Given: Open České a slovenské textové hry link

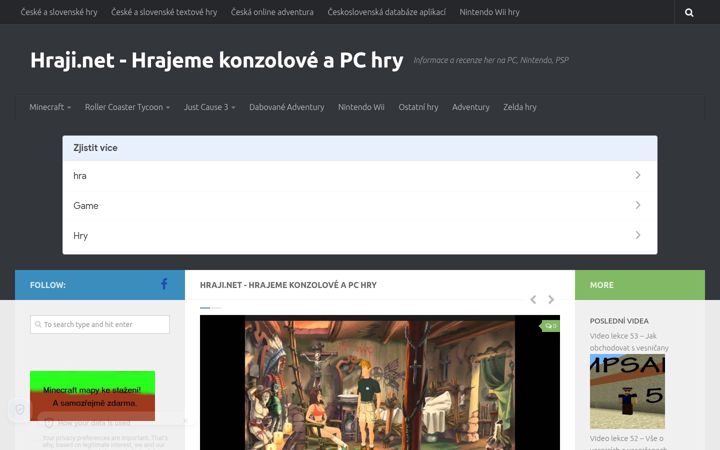Looking at the screenshot, I should [164, 12].
